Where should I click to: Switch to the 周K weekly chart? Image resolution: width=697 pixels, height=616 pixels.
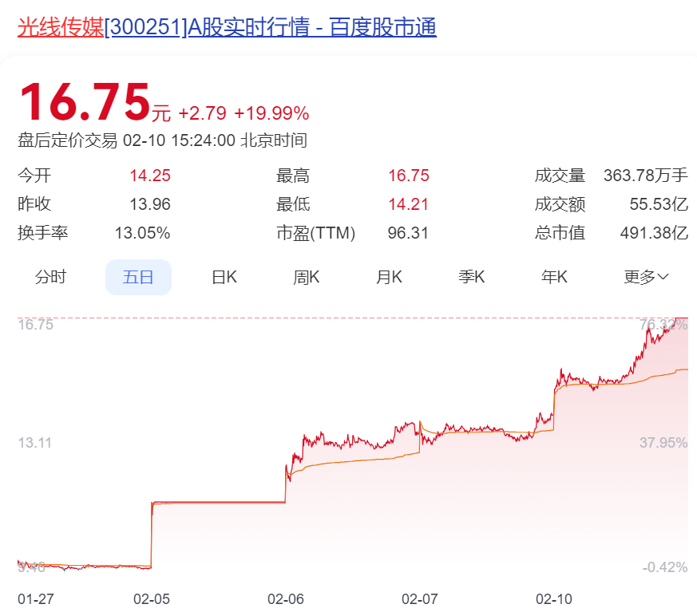[305, 276]
